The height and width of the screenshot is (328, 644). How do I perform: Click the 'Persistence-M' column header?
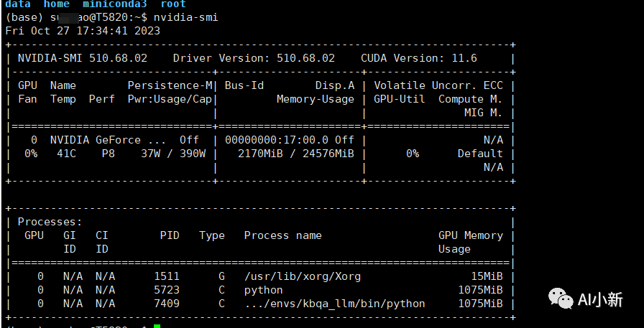(170, 85)
